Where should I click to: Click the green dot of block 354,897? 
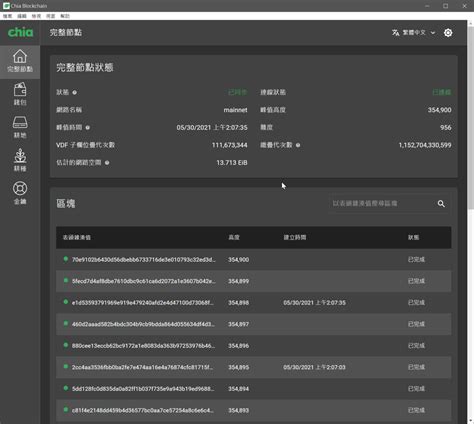click(66, 324)
